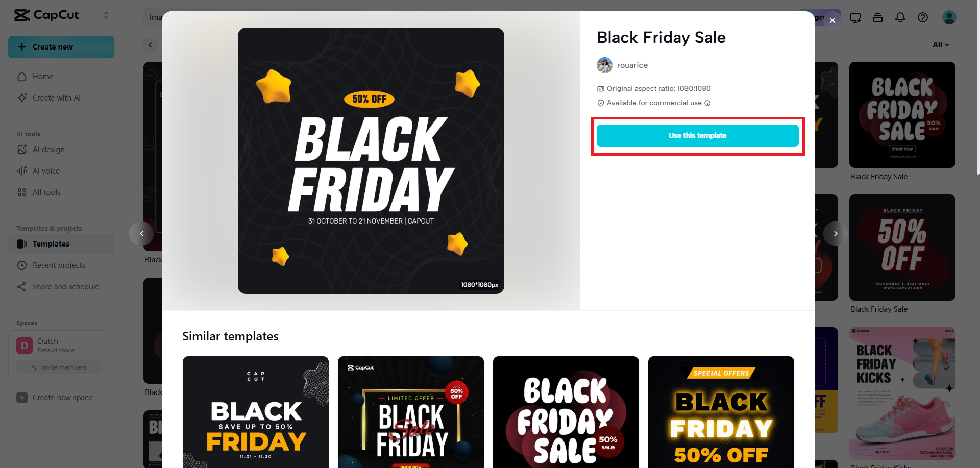Image resolution: width=980 pixels, height=468 pixels.
Task: Click Use this template button
Action: (x=697, y=136)
